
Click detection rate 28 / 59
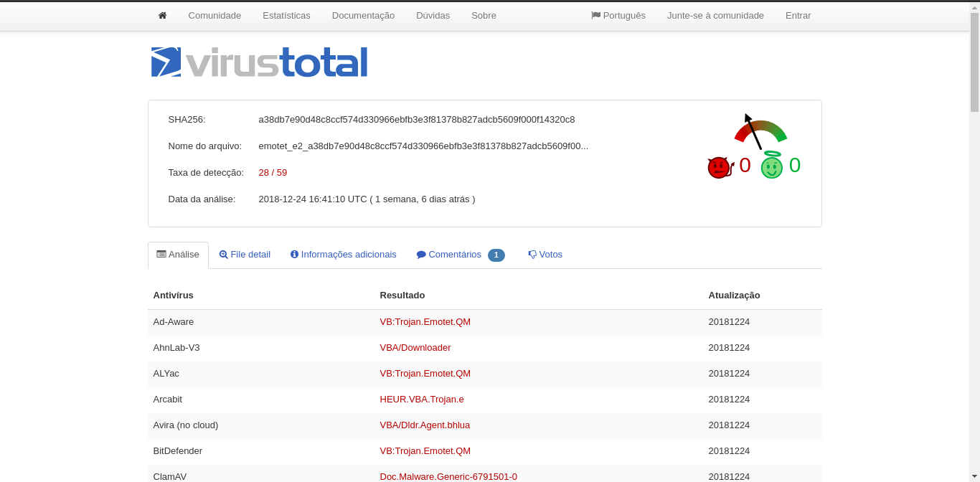pyautogui.click(x=273, y=173)
